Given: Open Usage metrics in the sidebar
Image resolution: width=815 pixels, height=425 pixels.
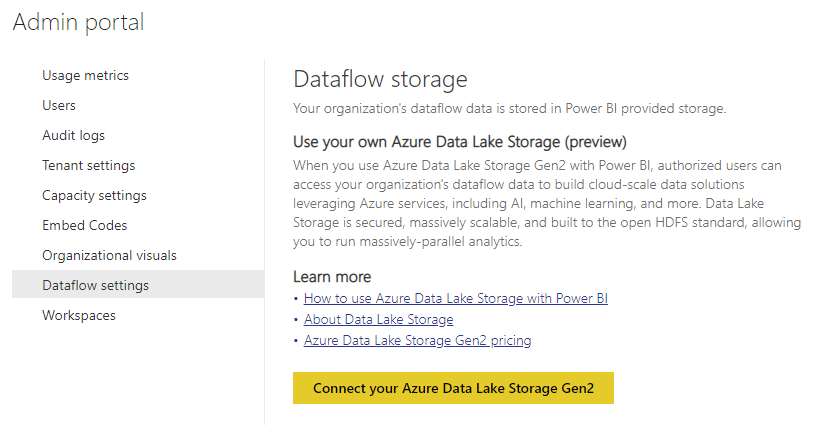Looking at the screenshot, I should point(85,76).
